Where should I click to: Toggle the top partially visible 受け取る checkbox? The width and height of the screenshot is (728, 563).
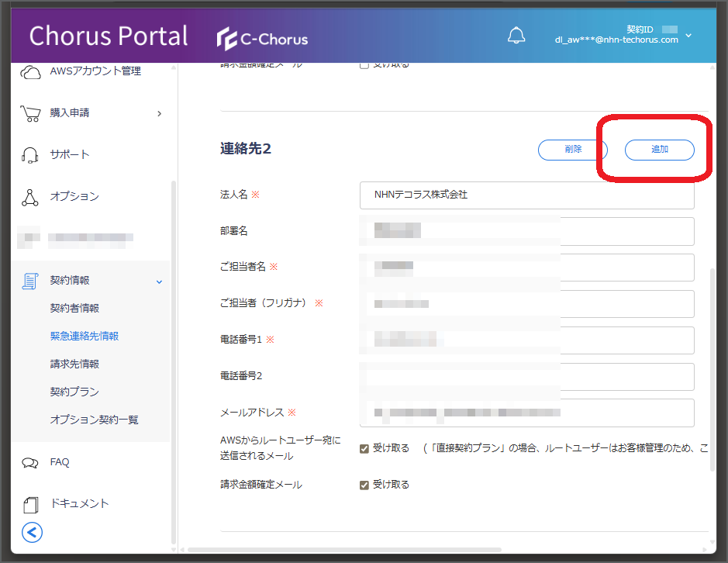[364, 65]
